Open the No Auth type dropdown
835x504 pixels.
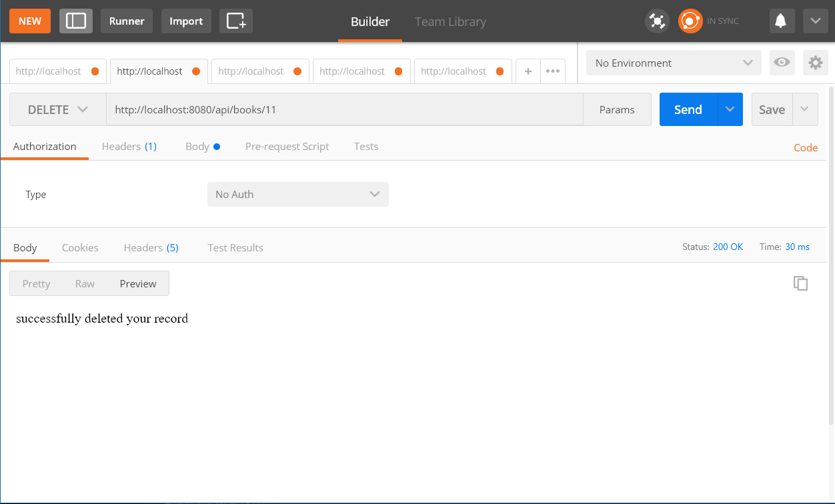pyautogui.click(x=298, y=195)
